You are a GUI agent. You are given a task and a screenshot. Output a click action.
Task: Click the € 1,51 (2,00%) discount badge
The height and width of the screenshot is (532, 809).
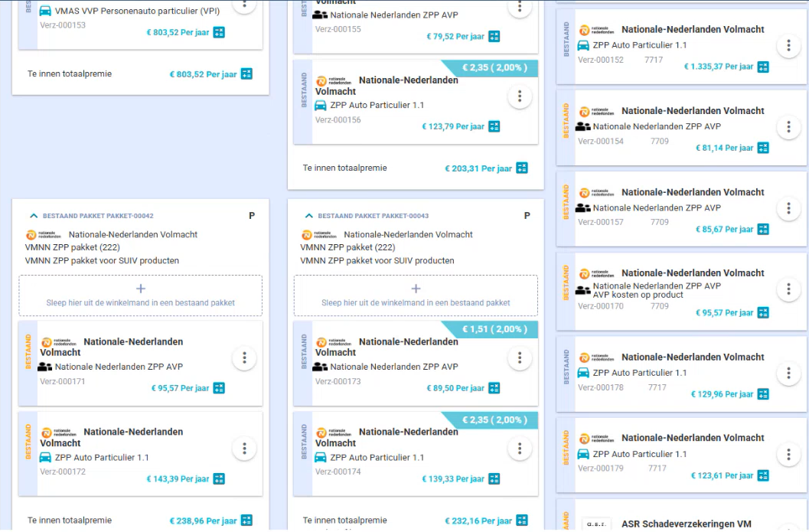click(x=494, y=330)
